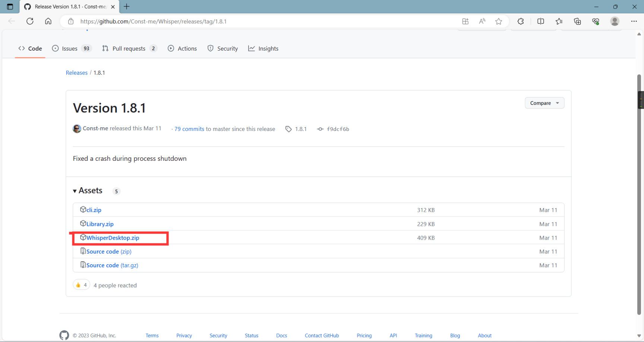
Task: Open footer Security link
Action: pos(218,336)
